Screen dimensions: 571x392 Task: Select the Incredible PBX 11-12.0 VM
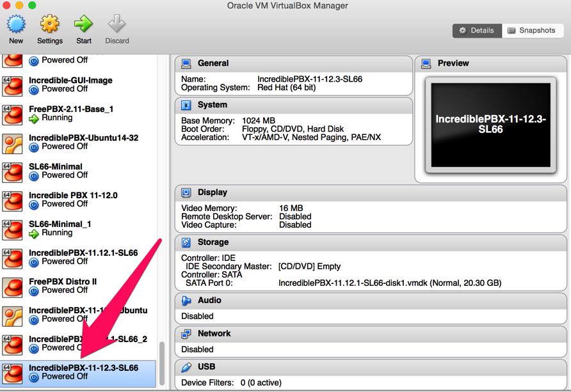(78, 200)
